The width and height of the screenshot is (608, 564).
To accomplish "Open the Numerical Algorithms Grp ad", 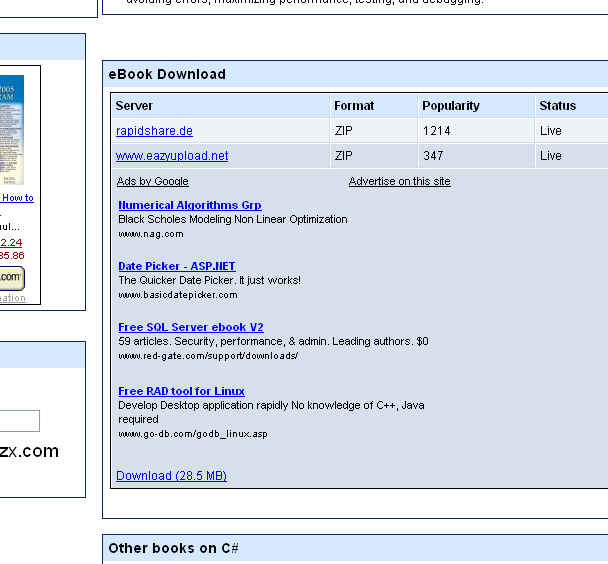I will pyautogui.click(x=190, y=205).
